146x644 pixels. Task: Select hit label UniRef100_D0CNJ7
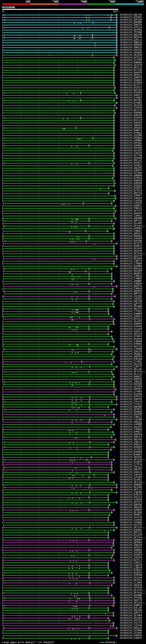pyautogui.click(x=131, y=163)
